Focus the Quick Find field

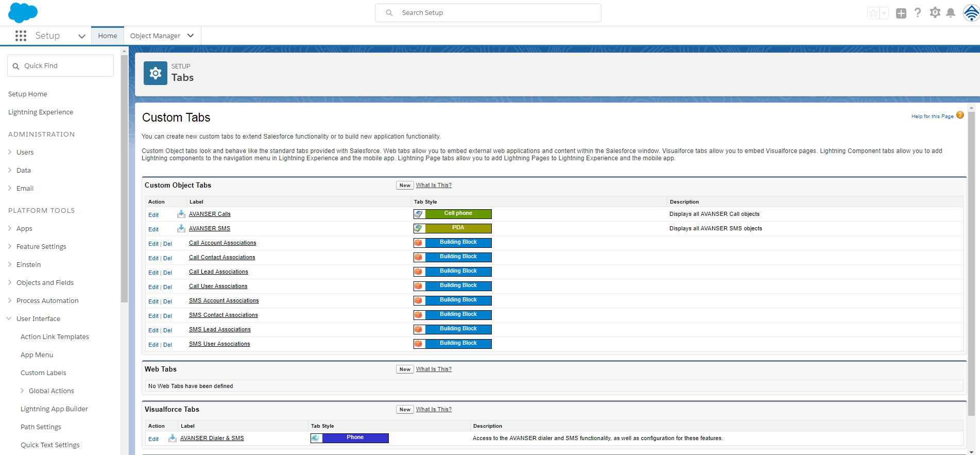point(60,66)
